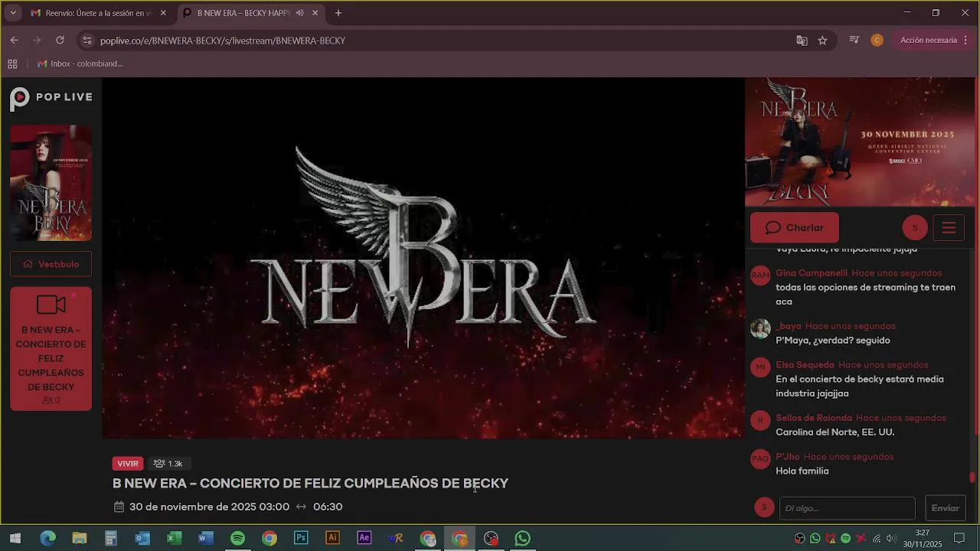980x551 pixels.
Task: Click _baya's profile picture in chat
Action: [x=760, y=328]
